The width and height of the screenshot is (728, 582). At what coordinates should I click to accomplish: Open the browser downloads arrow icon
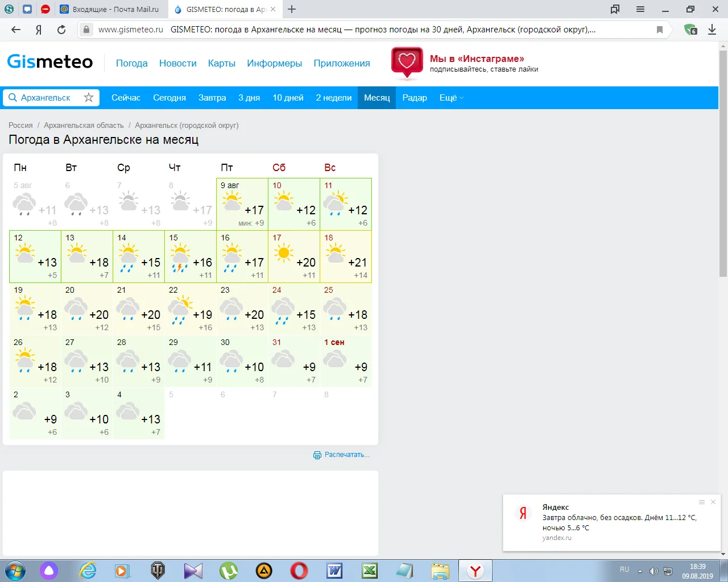pyautogui.click(x=712, y=30)
